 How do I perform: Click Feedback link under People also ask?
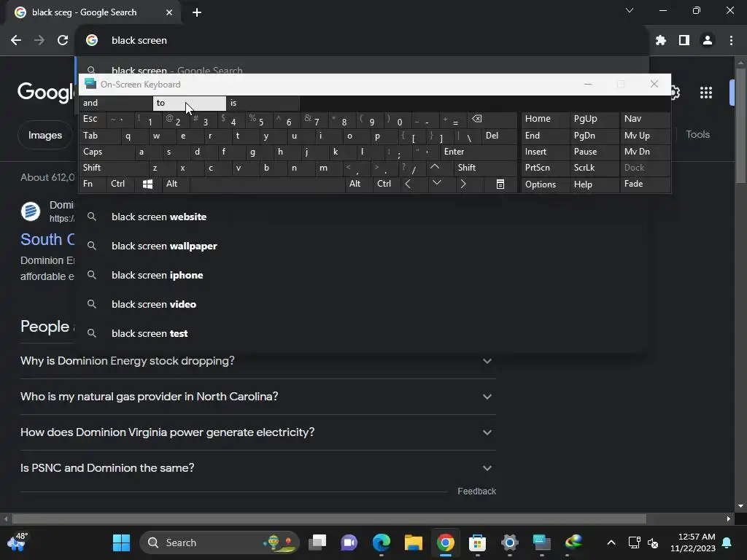[476, 491]
